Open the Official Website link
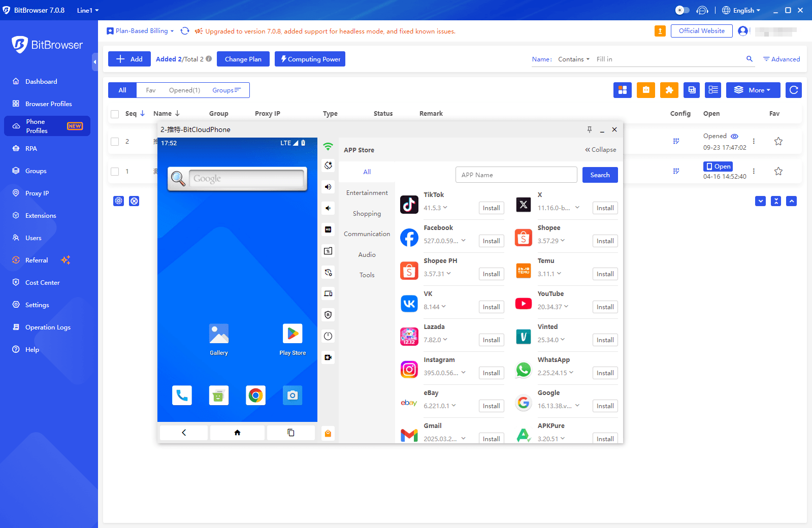 click(702, 31)
